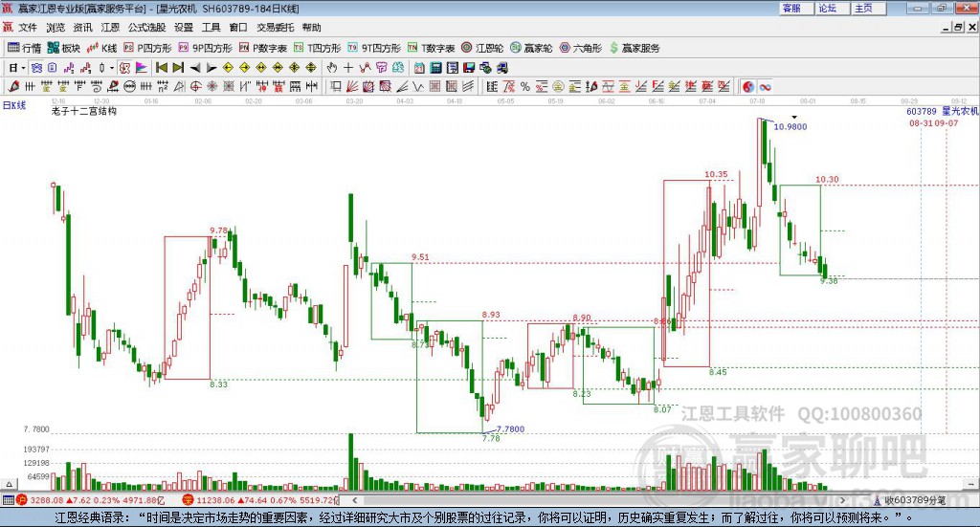Click the network computers icon
The height and width of the screenshot is (527, 980).
coord(485,68)
